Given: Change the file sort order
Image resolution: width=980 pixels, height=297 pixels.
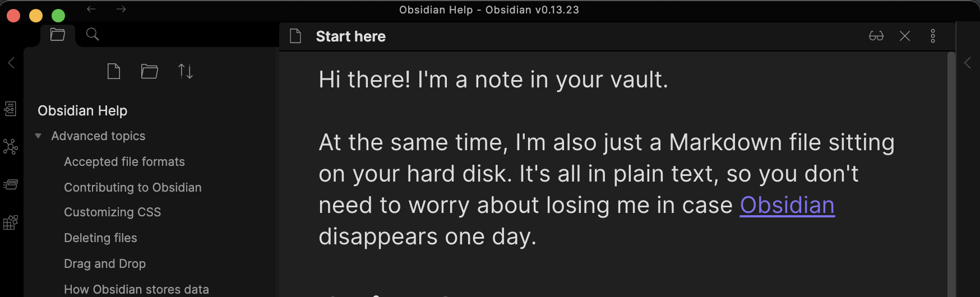Looking at the screenshot, I should click(186, 71).
